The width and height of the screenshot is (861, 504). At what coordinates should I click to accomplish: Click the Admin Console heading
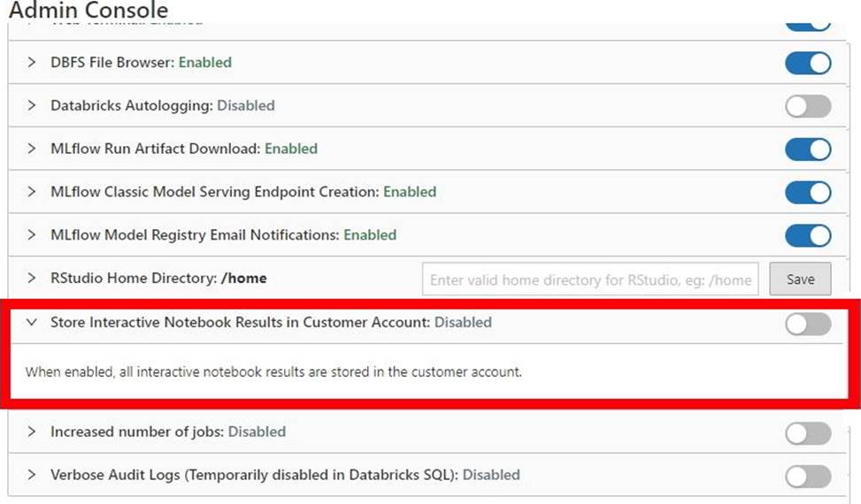click(x=88, y=11)
